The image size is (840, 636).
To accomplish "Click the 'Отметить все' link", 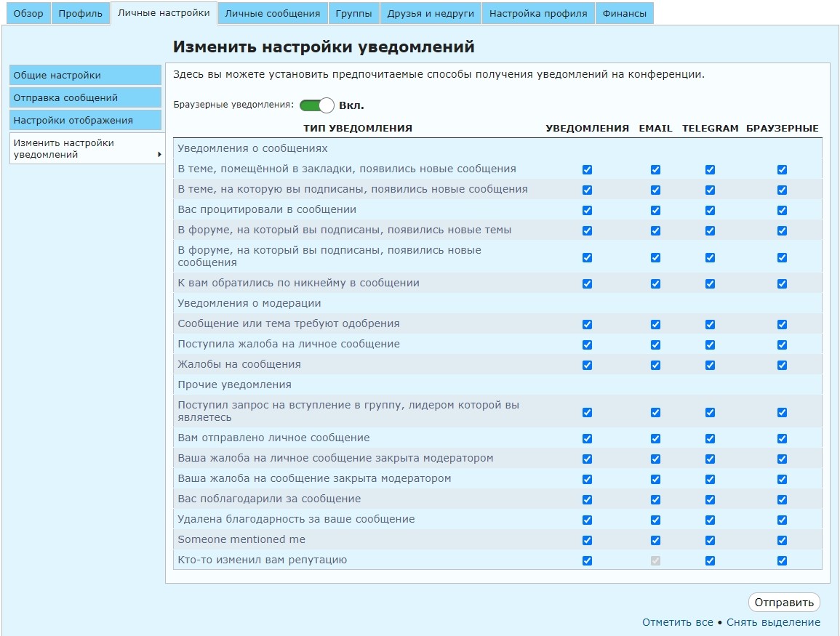I will [677, 623].
